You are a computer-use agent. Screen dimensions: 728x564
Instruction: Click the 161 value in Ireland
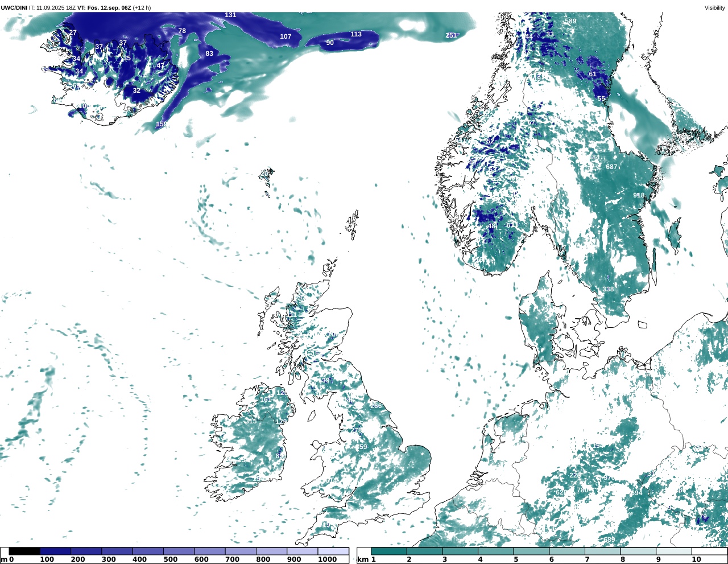[266, 400]
